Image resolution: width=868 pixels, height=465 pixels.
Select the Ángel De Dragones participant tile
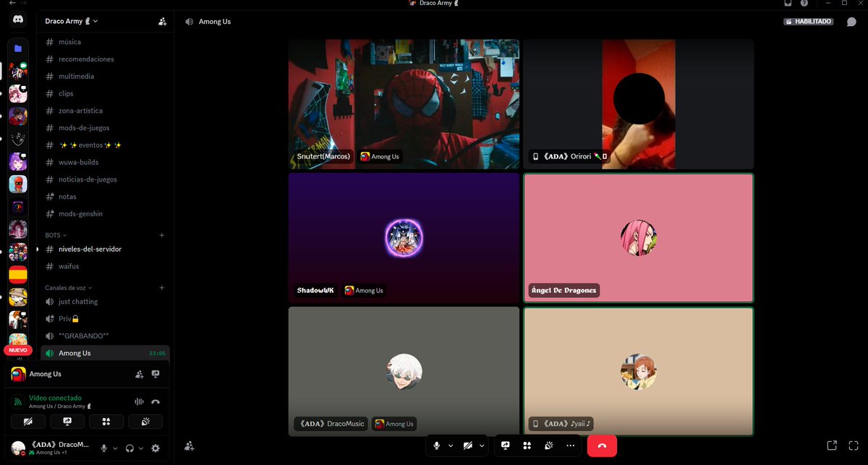pyautogui.click(x=638, y=238)
